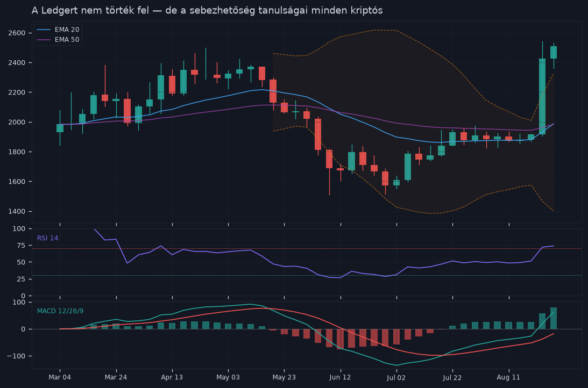The height and width of the screenshot is (388, 588).
Task: Click the MACD 12/26/9 panel label
Action: [x=60, y=311]
